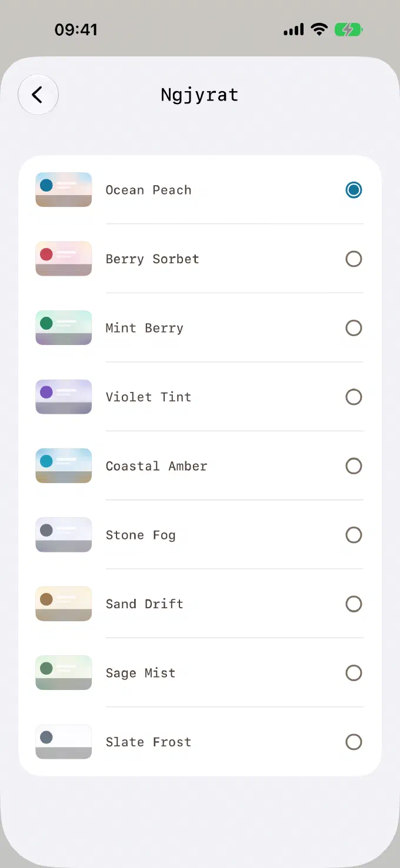Tap the Violet Tint preview thumbnail
The image size is (400, 868).
pyautogui.click(x=64, y=397)
